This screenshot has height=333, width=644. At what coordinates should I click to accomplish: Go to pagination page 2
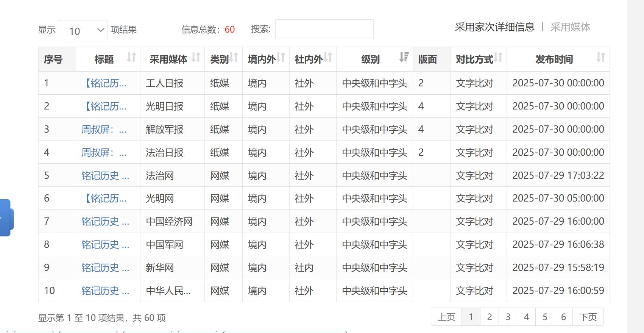pyautogui.click(x=490, y=317)
